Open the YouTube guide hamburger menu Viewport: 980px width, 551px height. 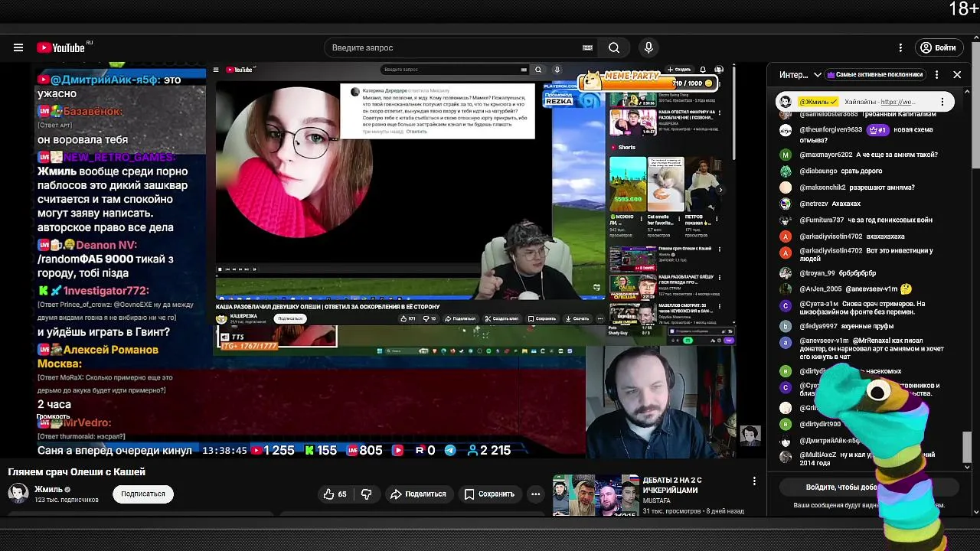[x=18, y=47]
